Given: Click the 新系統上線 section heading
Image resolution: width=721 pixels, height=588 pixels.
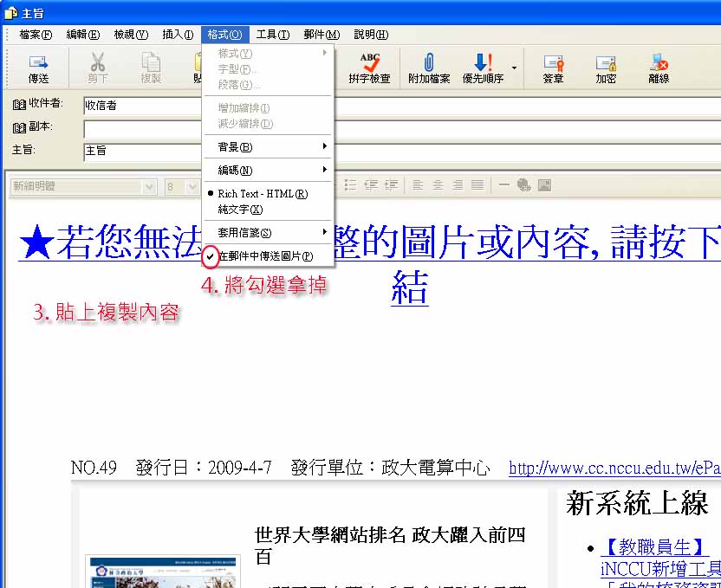Looking at the screenshot, I should tap(637, 503).
